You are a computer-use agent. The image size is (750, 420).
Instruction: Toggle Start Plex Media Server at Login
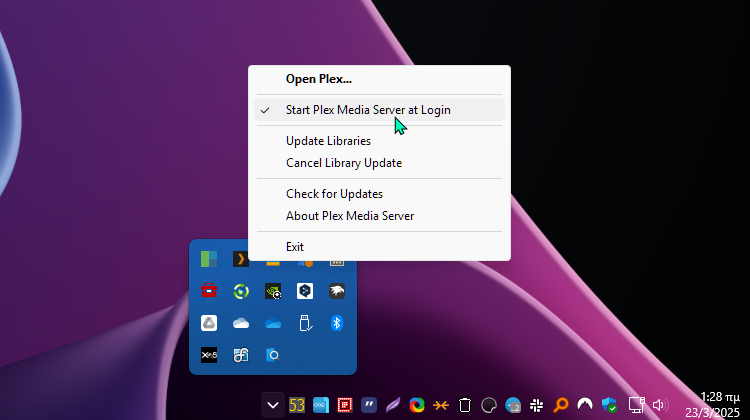coord(379,110)
